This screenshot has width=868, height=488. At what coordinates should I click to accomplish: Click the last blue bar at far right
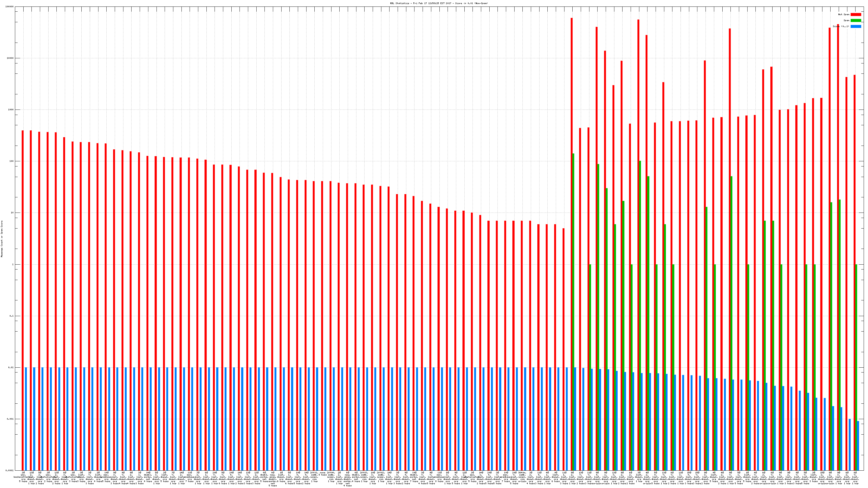tap(858, 445)
